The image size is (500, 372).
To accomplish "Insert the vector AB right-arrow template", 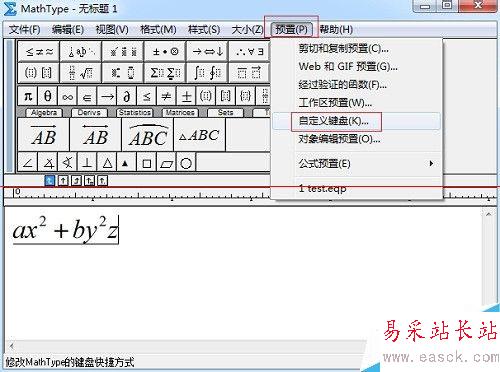I will (x=44, y=135).
